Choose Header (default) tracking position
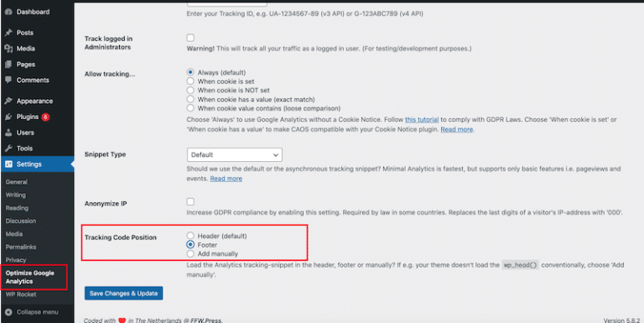 190,236
